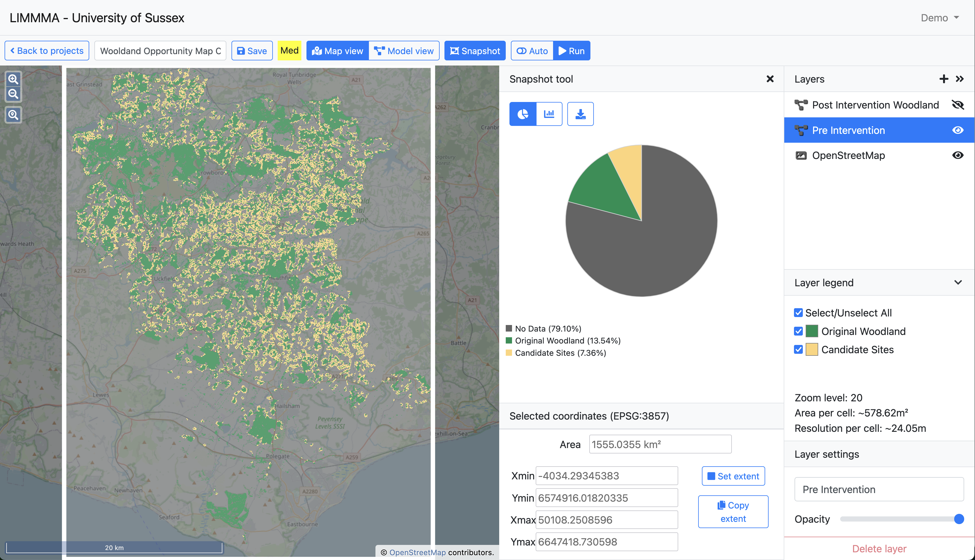Adjust the Opacity slider handle
Image resolution: width=975 pixels, height=560 pixels.
click(959, 519)
